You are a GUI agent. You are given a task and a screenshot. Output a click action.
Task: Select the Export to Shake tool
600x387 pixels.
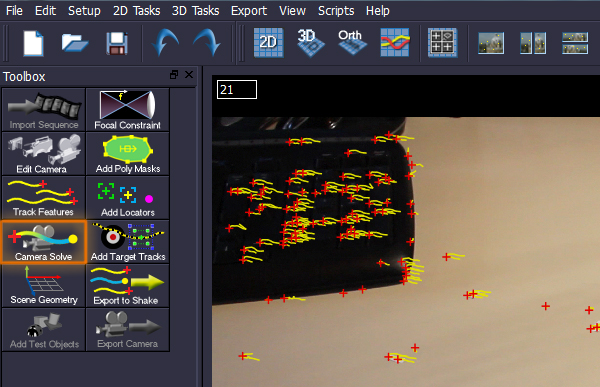(127, 286)
